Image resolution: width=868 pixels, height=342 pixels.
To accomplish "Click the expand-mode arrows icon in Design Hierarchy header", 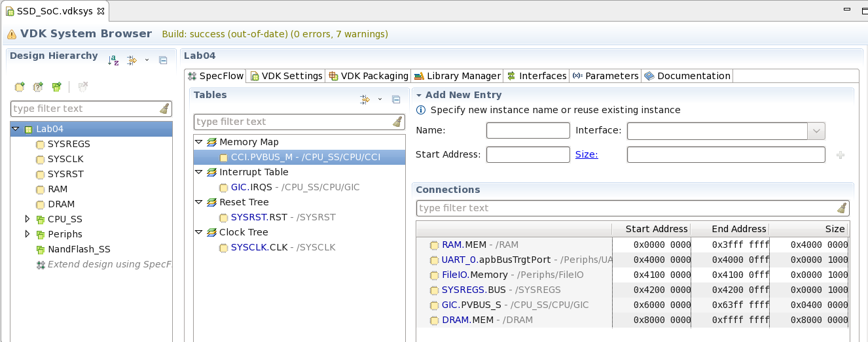I will [x=132, y=60].
